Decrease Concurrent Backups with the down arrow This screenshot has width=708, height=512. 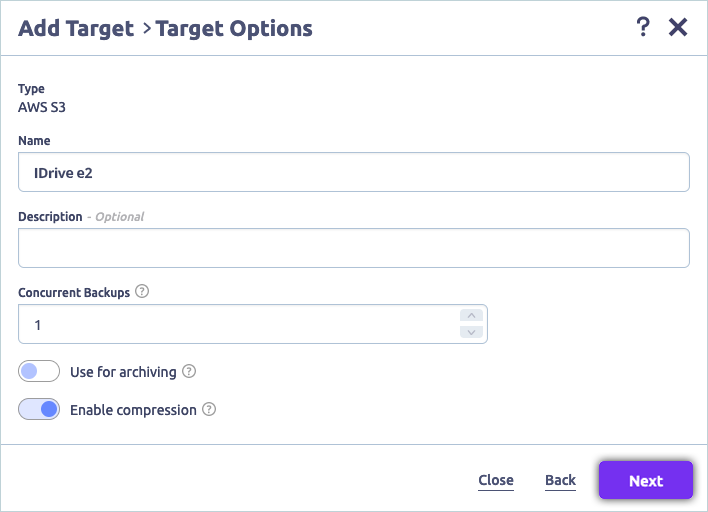coord(472,333)
